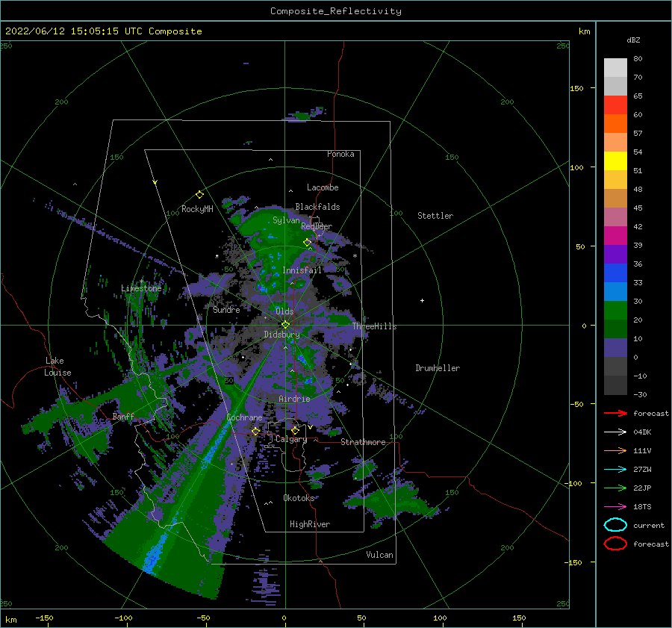672x628 pixels.
Task: Click the Olds town label
Action: (284, 311)
